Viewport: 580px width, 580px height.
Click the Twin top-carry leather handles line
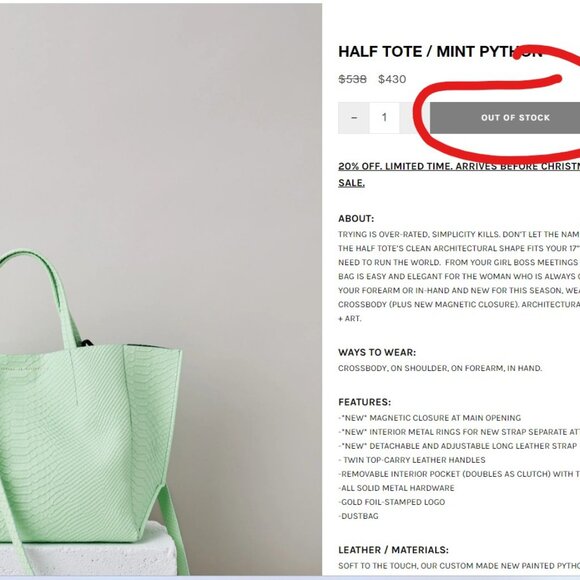pyautogui.click(x=412, y=460)
